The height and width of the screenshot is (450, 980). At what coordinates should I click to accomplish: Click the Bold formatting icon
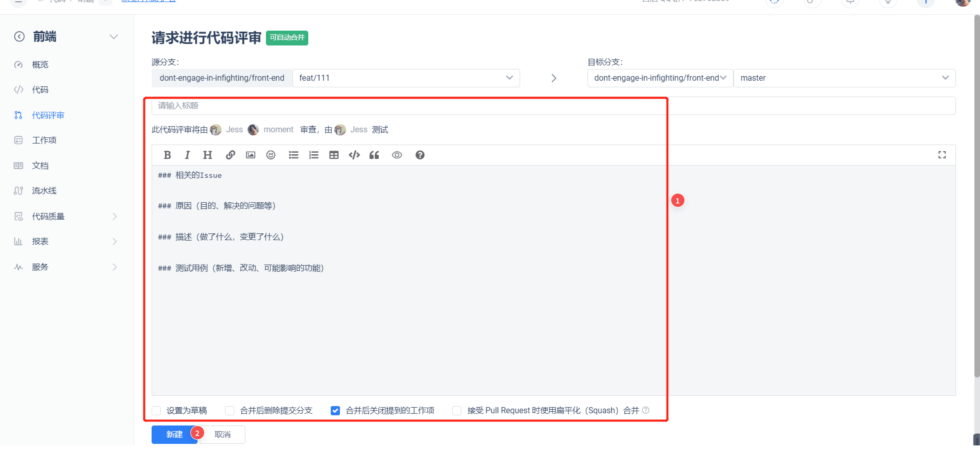pos(167,155)
